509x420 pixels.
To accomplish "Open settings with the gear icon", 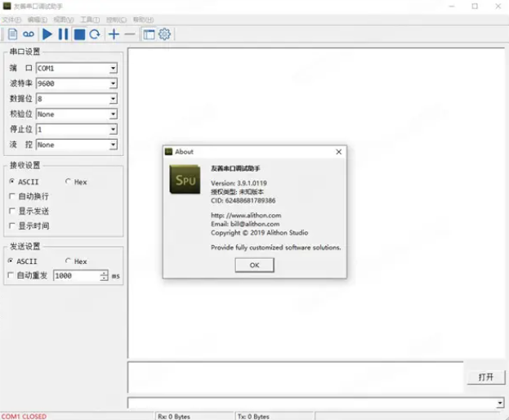I will [x=164, y=34].
